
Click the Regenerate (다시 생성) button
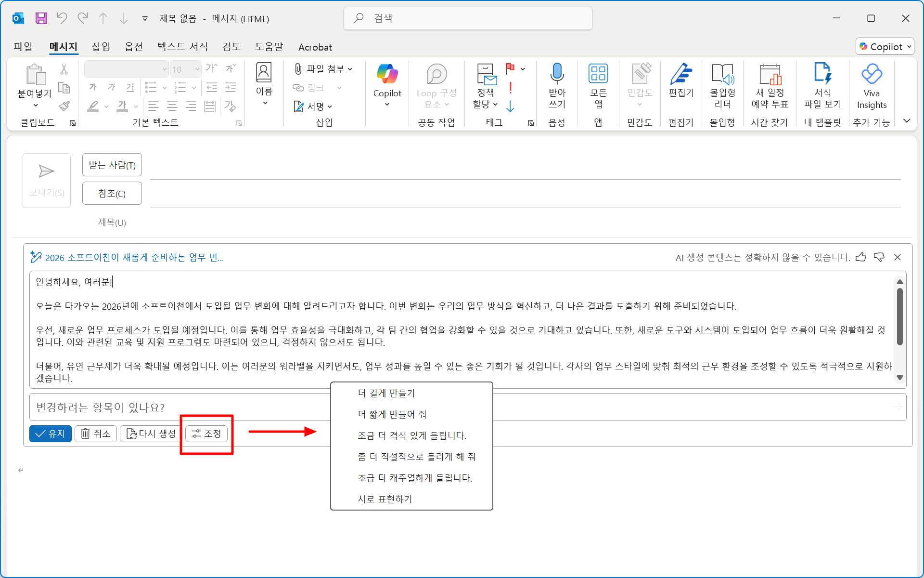(x=151, y=433)
